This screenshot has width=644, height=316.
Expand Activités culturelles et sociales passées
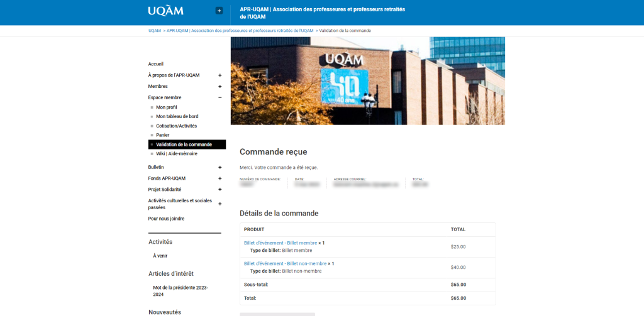coord(219,204)
